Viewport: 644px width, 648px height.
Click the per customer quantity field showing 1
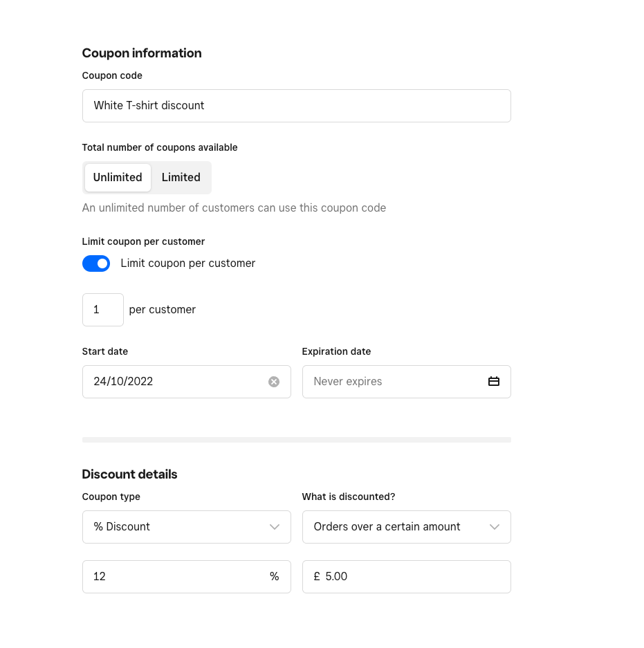pos(102,309)
